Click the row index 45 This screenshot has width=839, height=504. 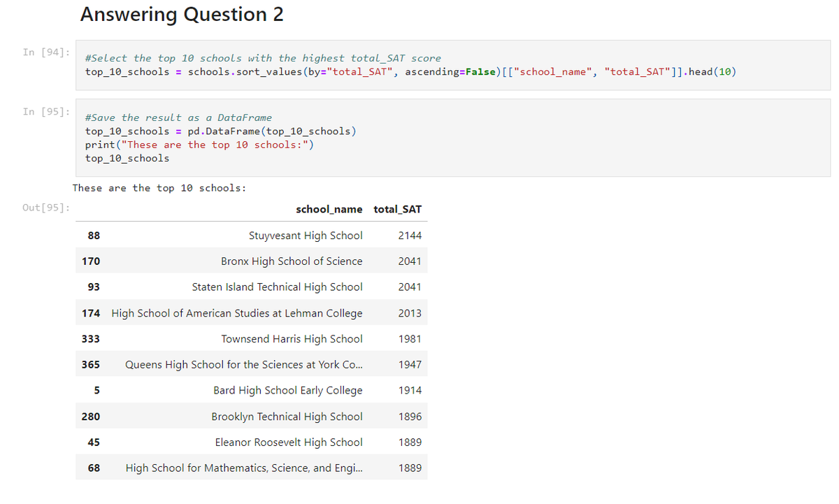pyautogui.click(x=94, y=442)
